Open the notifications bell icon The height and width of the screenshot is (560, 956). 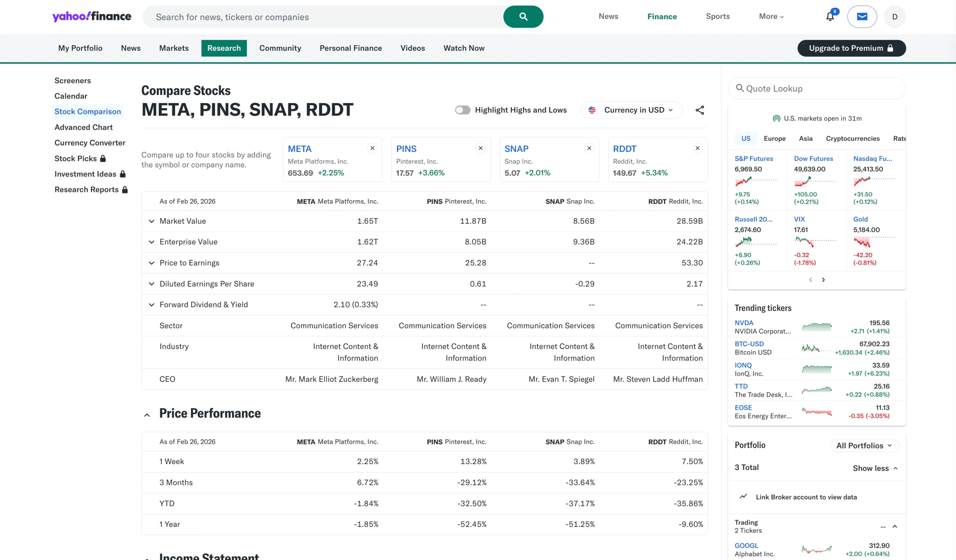pyautogui.click(x=830, y=16)
